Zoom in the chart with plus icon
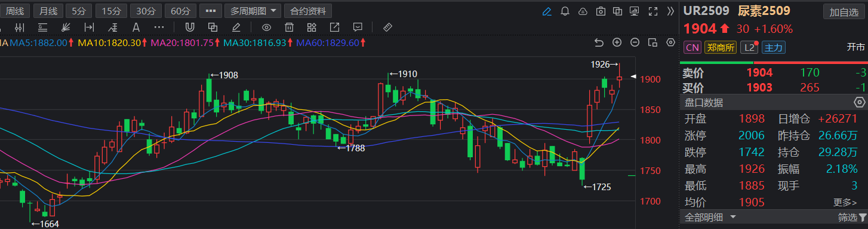Viewport: 868px width, 229px height. click(617, 42)
